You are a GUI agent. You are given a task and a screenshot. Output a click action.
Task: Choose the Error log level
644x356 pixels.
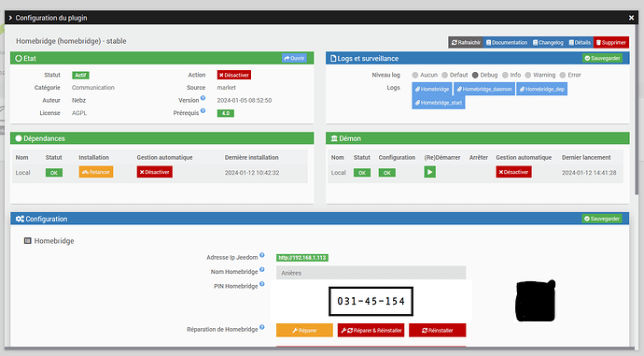(563, 76)
